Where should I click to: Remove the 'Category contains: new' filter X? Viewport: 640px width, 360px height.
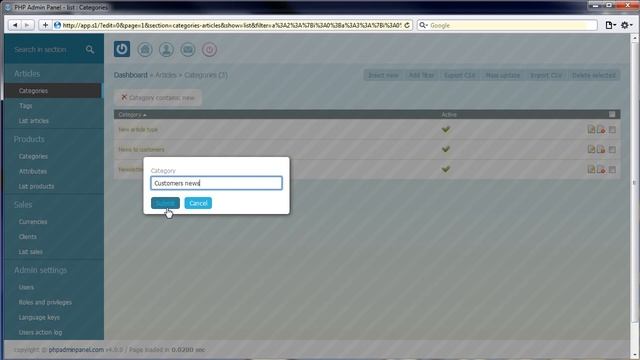pyautogui.click(x=124, y=97)
